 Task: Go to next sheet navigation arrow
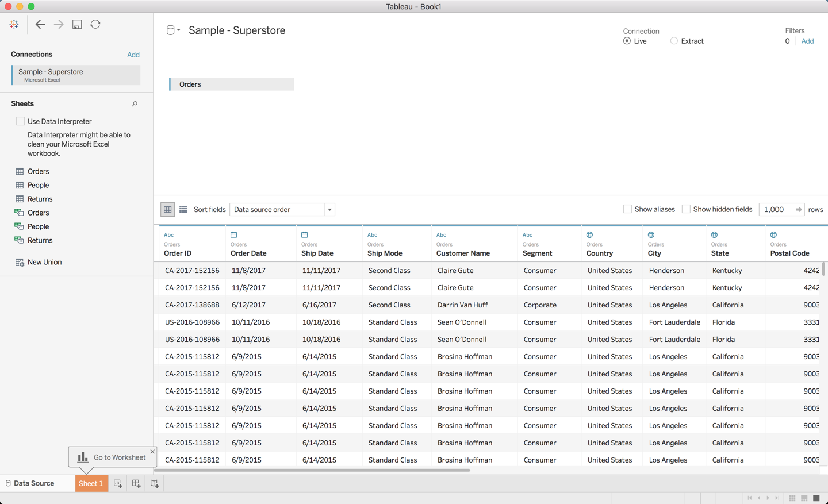pos(768,498)
